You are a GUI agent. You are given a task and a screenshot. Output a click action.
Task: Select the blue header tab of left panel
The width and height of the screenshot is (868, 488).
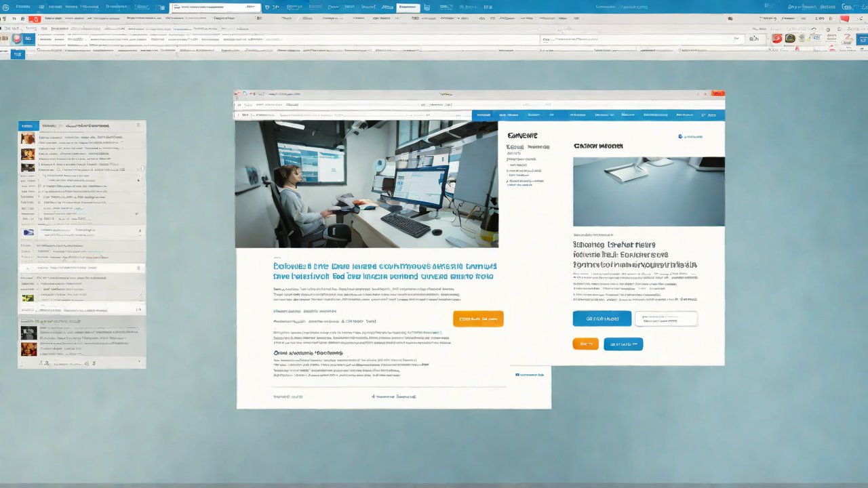28,125
